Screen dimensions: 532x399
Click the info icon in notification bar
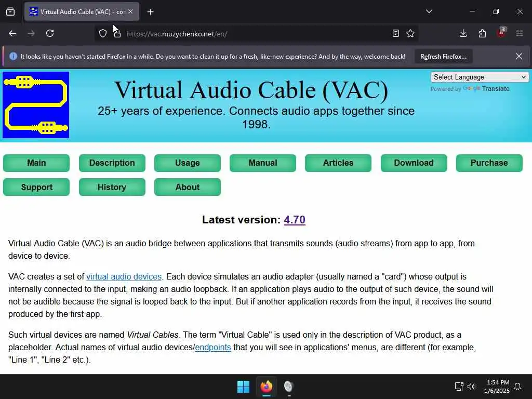point(13,56)
